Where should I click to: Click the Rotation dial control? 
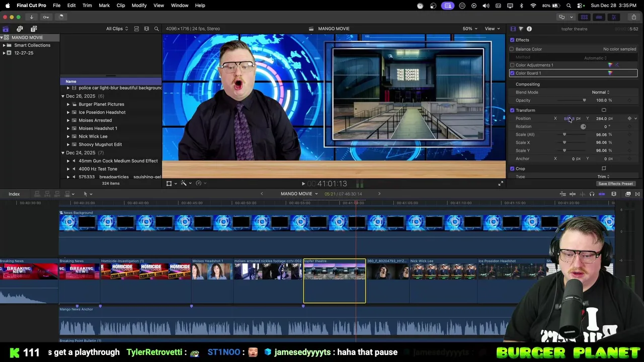click(x=583, y=126)
